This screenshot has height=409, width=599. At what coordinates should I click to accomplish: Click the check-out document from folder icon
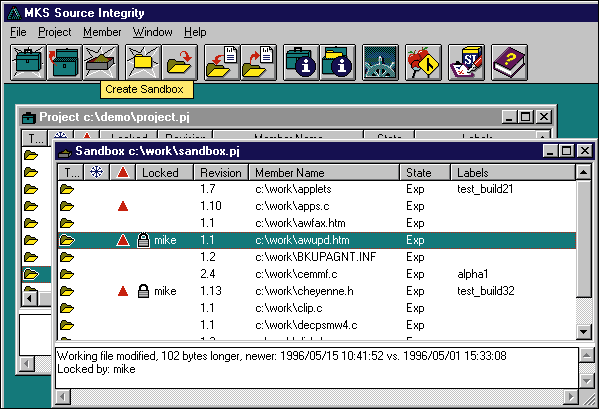coord(259,62)
